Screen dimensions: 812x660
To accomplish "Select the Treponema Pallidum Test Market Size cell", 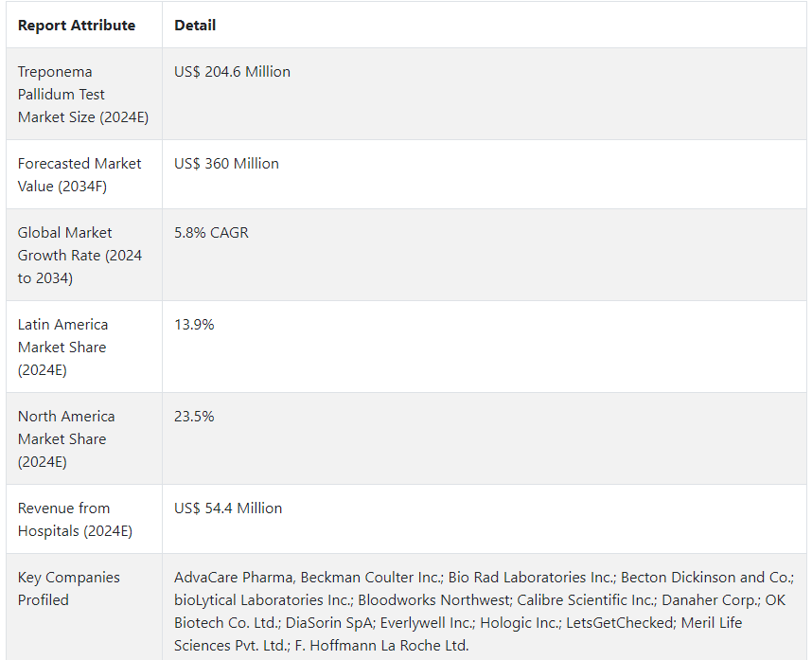I will click(83, 95).
